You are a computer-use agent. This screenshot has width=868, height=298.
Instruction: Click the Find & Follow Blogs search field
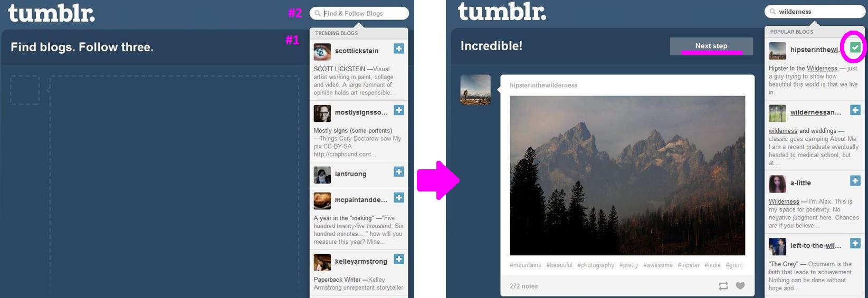[359, 13]
